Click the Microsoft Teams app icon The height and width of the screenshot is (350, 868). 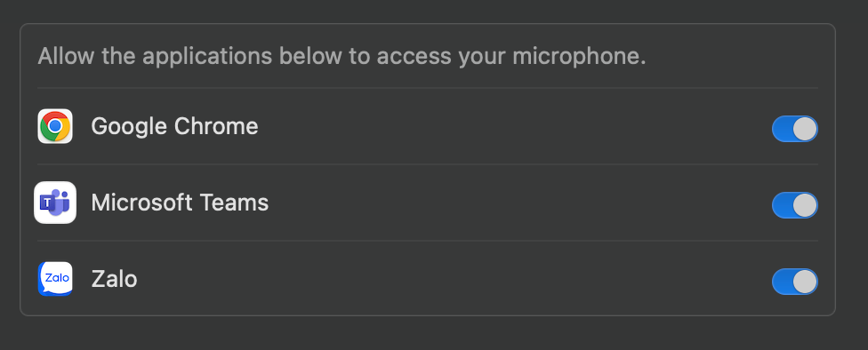coord(55,203)
